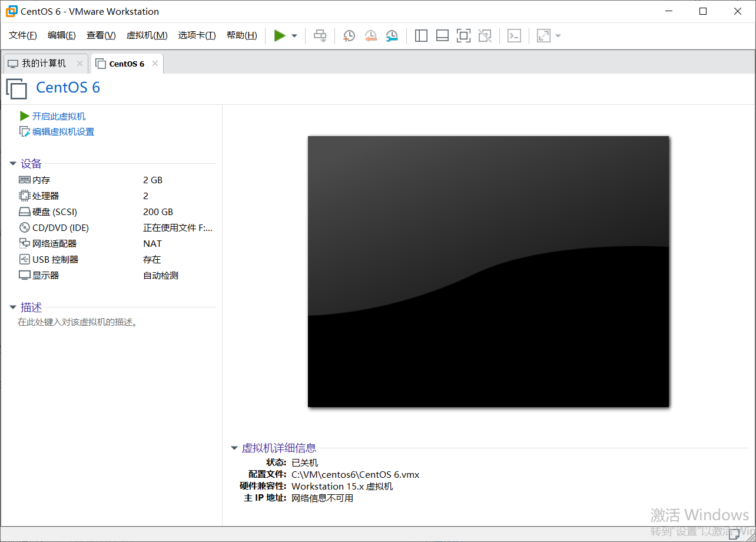
Task: Open the 帮助(H) menu
Action: 242,35
